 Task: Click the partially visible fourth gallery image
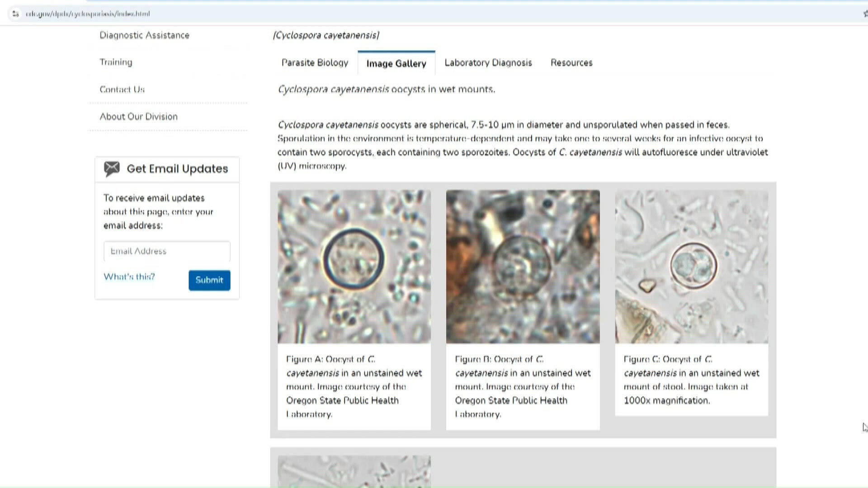[354, 471]
